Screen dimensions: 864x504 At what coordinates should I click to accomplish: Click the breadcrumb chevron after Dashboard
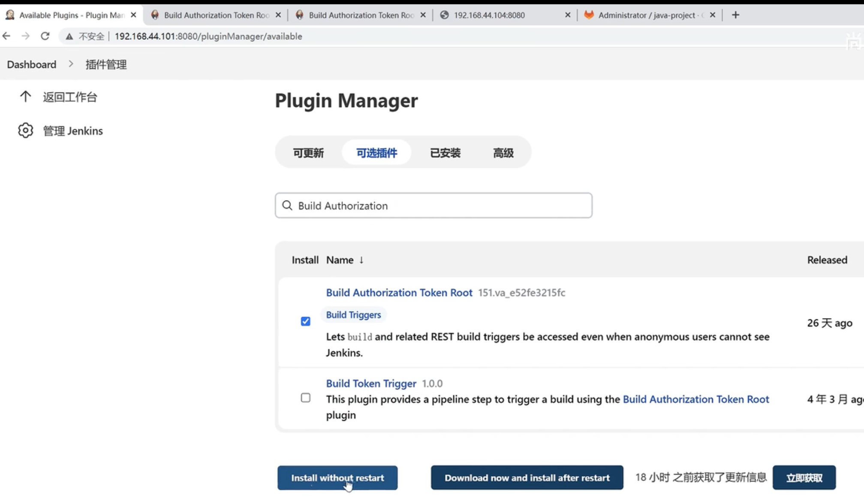click(x=71, y=64)
